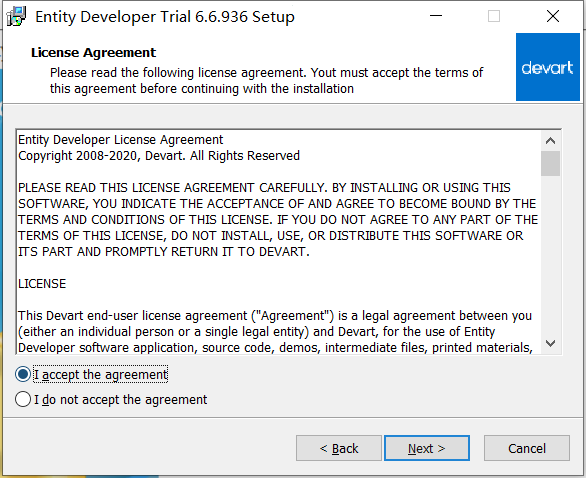Click the 'License Agreement' header title
Image resolution: width=586 pixels, height=478 pixels.
[x=93, y=53]
